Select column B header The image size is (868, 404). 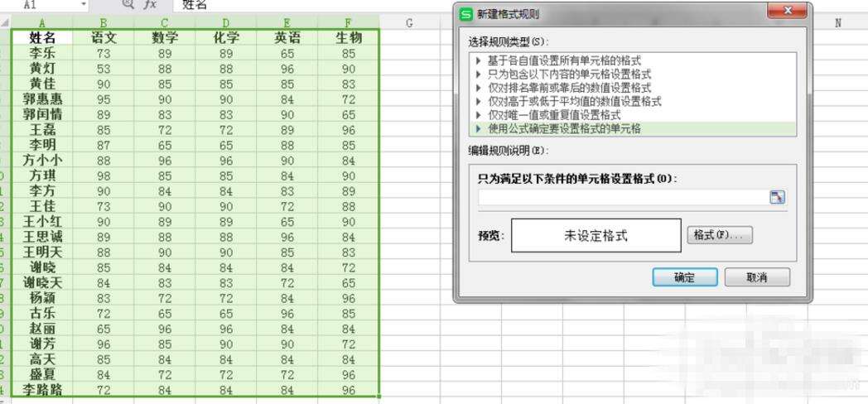pyautogui.click(x=104, y=22)
